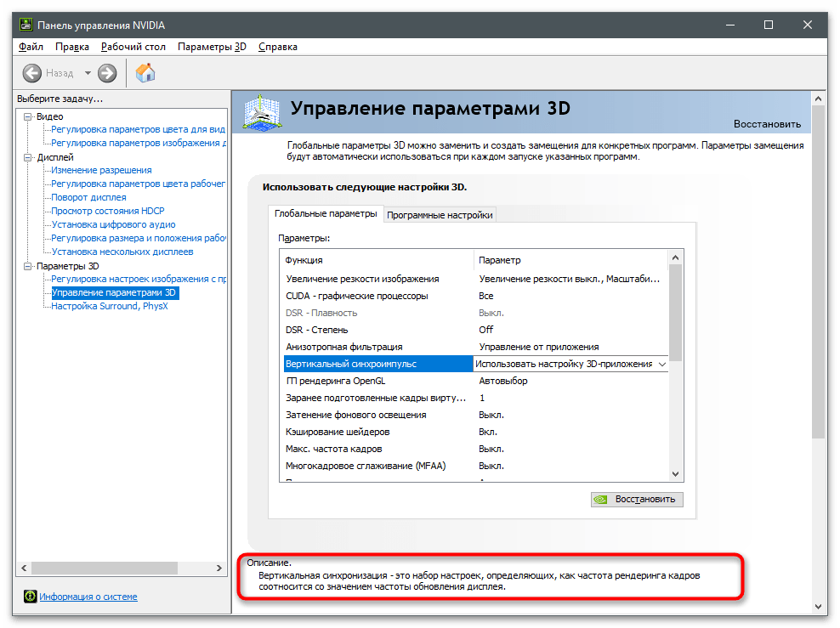
Task: Open the Back history dropdown arrow
Action: pyautogui.click(x=88, y=73)
